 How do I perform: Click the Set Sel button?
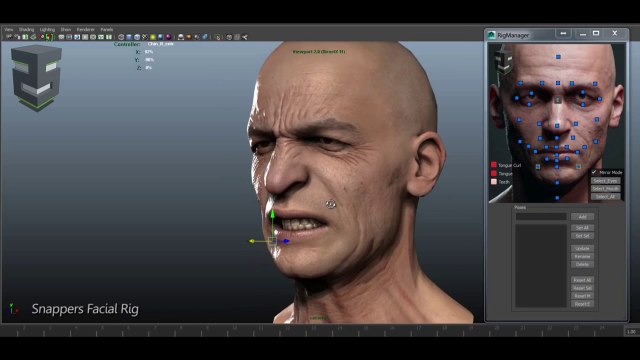tap(582, 236)
